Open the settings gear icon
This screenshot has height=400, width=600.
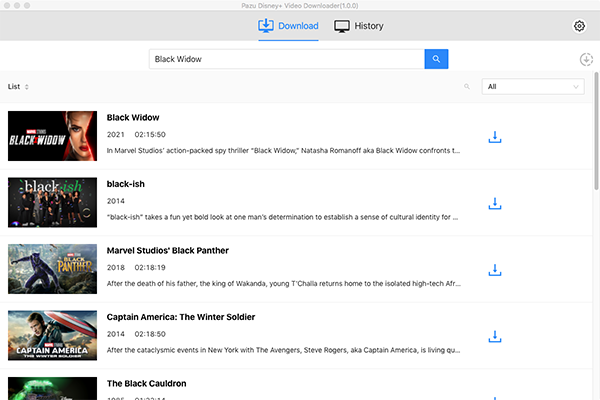click(x=579, y=26)
